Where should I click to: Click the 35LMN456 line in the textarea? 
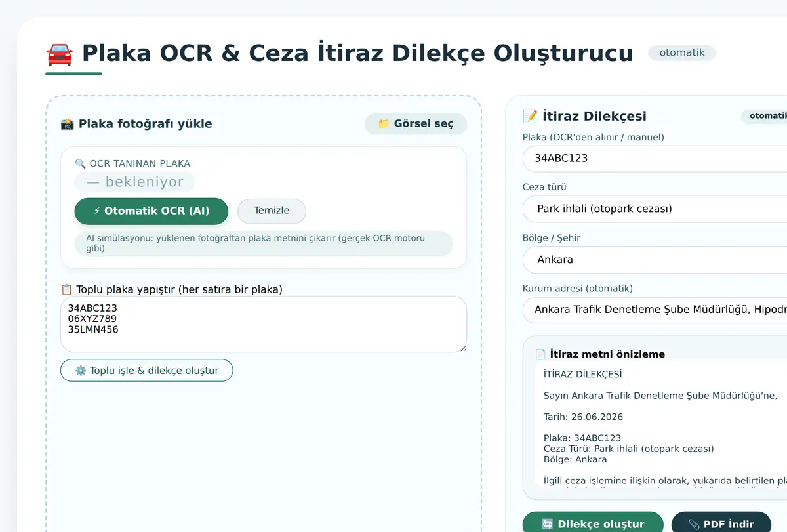pos(93,330)
